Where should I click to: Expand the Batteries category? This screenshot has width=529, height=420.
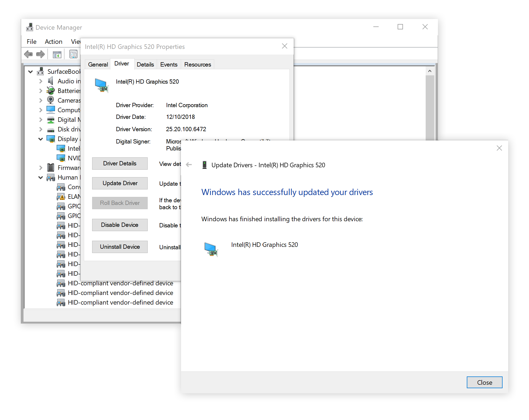[41, 91]
